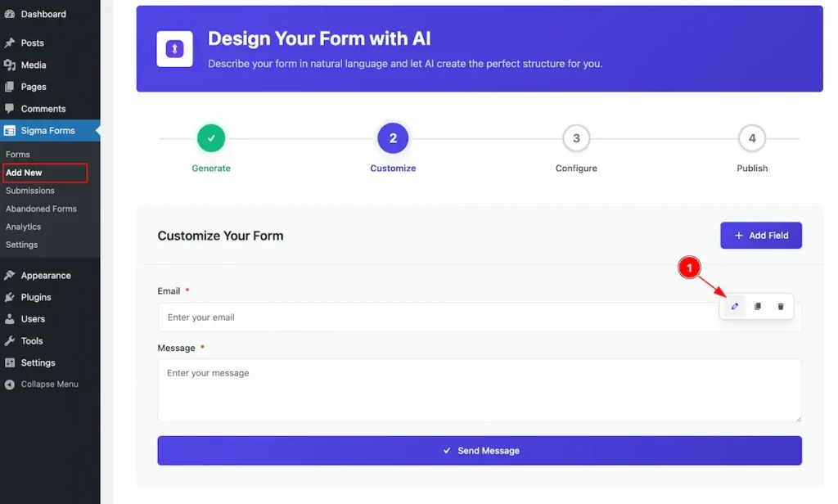This screenshot has width=838, height=504.
Task: Duplicate the Email field with copy icon
Action: point(757,306)
